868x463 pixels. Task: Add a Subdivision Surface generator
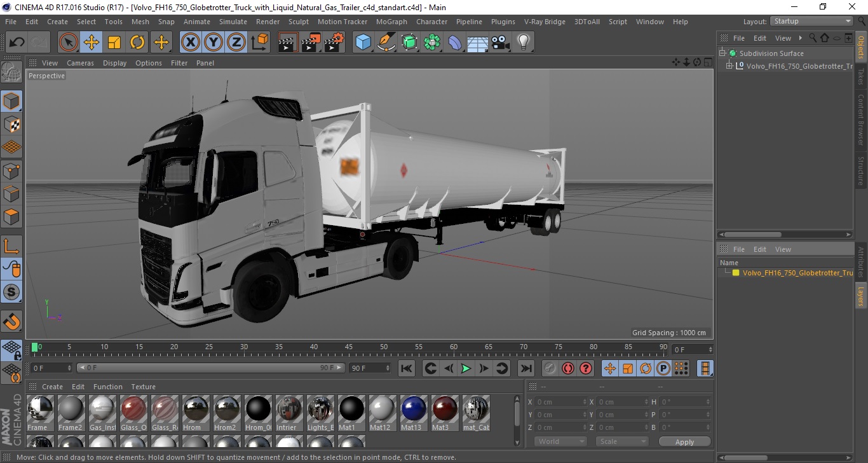409,43
